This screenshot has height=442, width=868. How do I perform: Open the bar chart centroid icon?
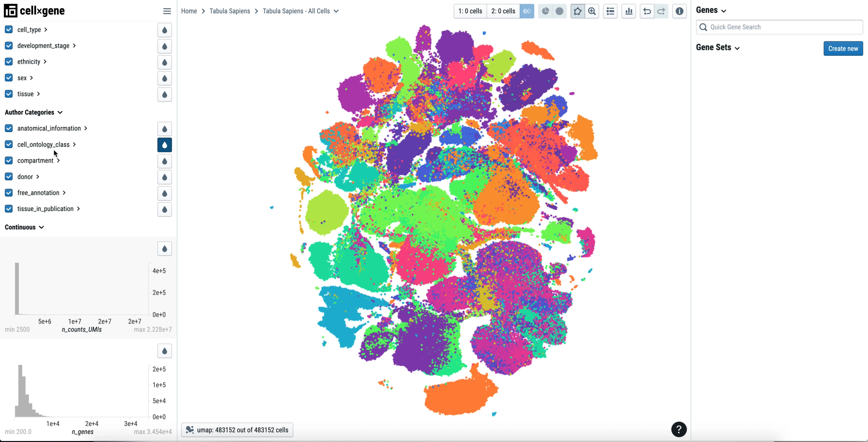[628, 11]
